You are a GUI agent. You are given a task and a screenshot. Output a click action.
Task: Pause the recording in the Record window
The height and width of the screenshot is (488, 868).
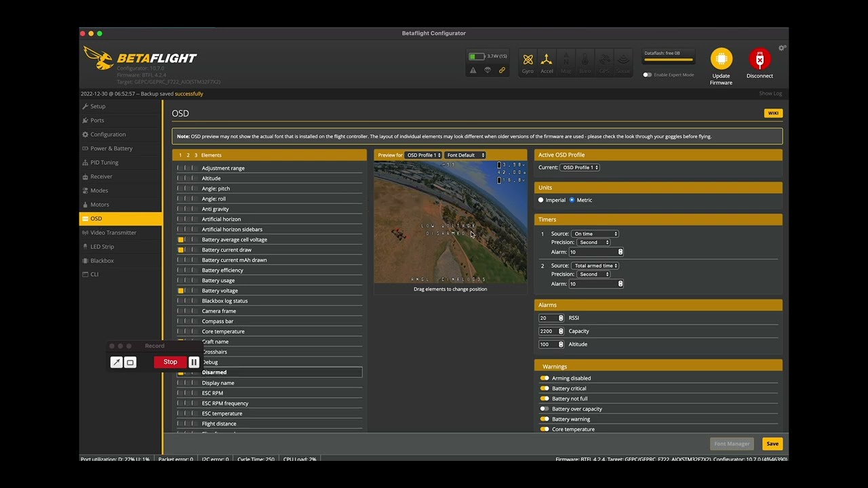tap(194, 362)
